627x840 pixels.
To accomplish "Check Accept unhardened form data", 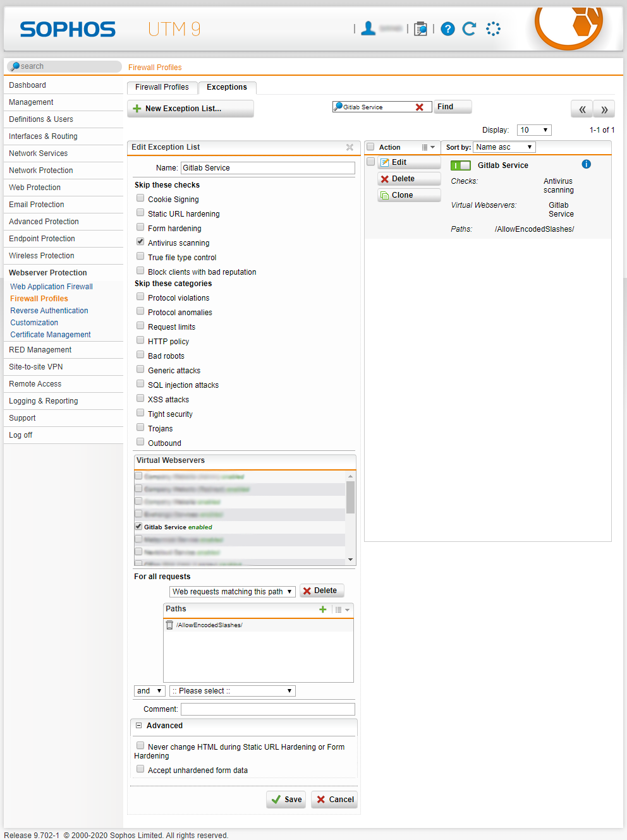I will click(x=140, y=769).
